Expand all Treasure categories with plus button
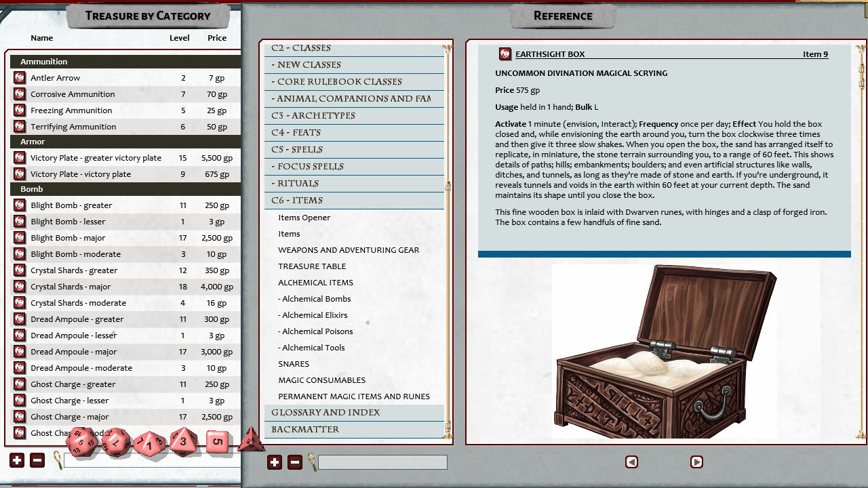This screenshot has height=488, width=868. (17, 461)
